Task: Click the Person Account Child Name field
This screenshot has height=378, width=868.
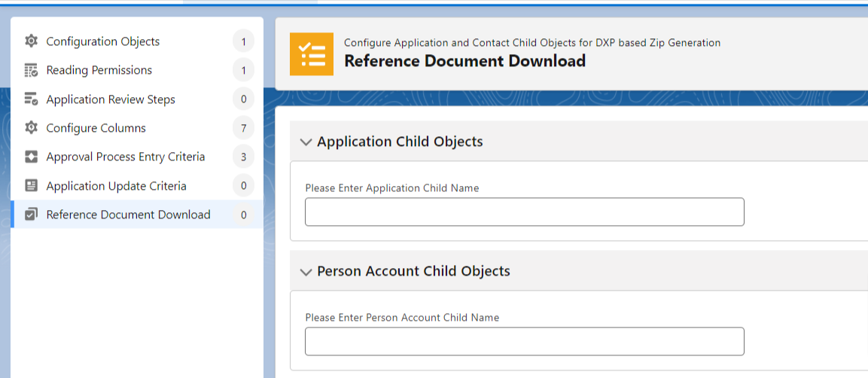Action: 524,342
